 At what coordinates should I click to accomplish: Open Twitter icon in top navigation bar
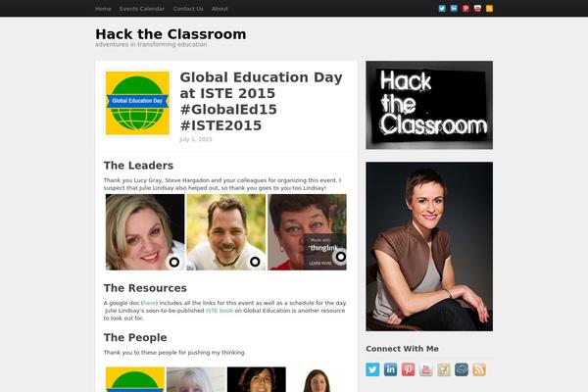click(x=442, y=8)
